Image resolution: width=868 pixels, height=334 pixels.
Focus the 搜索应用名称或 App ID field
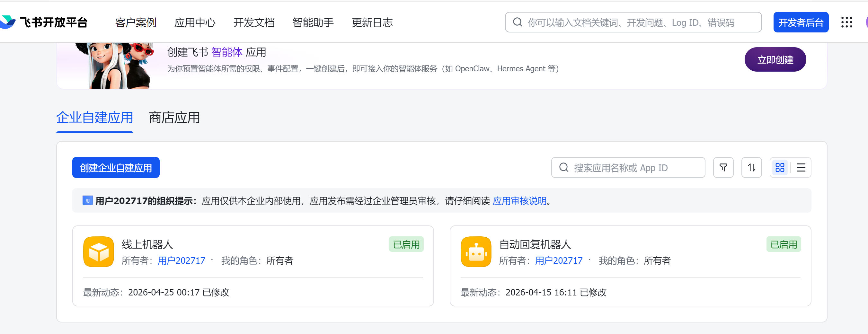[x=628, y=167]
